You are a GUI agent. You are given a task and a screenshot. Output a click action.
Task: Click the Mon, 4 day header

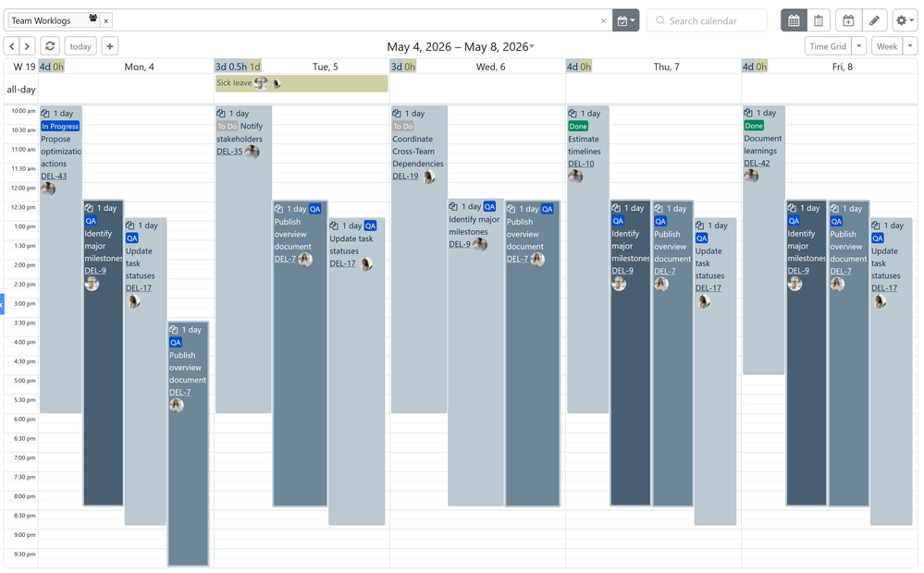(139, 67)
